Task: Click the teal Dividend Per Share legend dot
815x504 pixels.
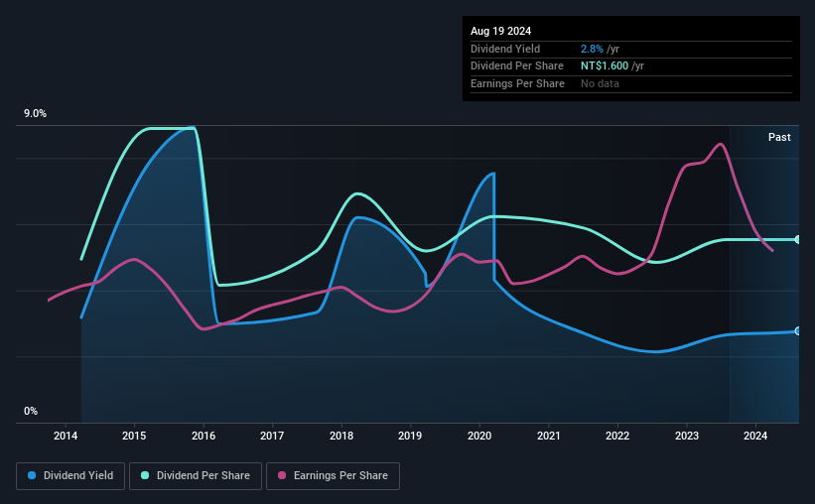Action: [145, 475]
